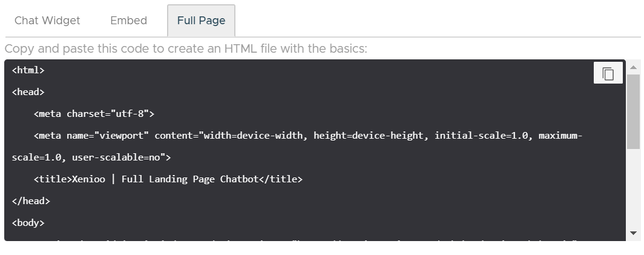Viewport: 644px width, 255px height.
Task: Click the opening <body> tag line
Action: 28,223
